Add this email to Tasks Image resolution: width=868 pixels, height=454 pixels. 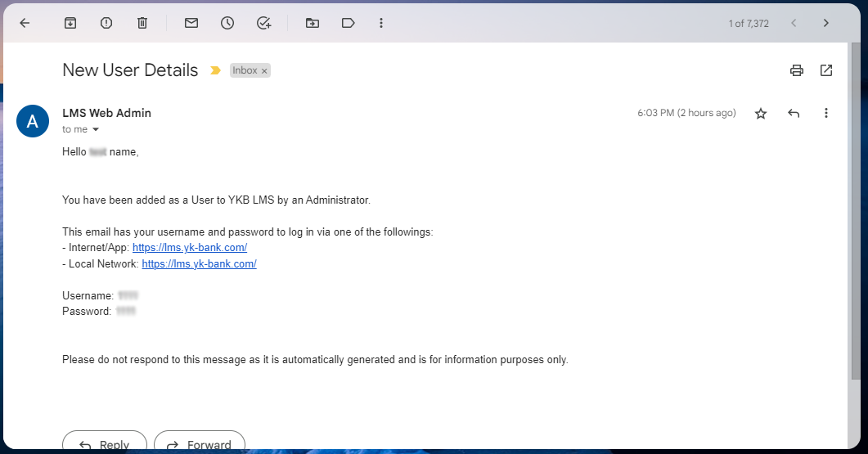coord(263,23)
